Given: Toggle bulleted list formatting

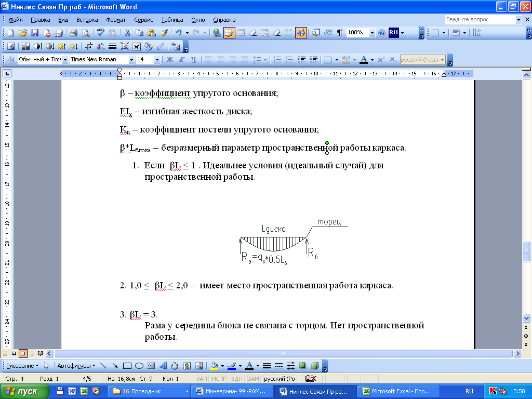Looking at the screenshot, I should 289,60.
